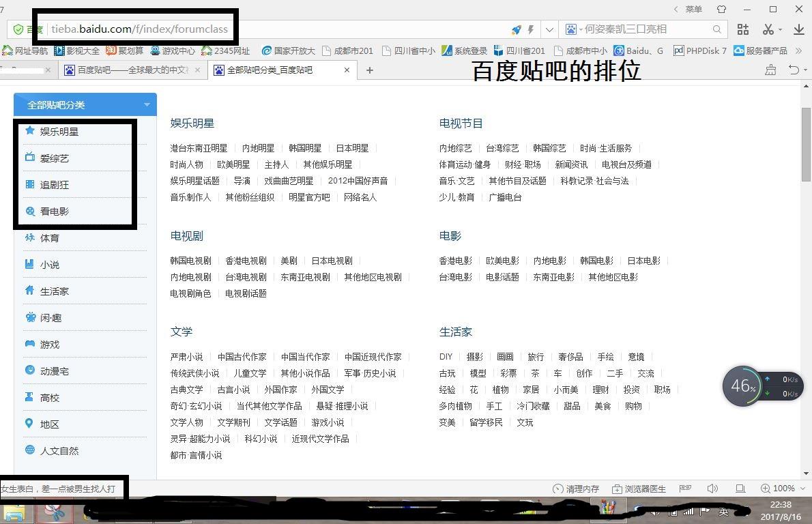Image resolution: width=812 pixels, height=524 pixels.
Task: Click the 2012中国好声音 link
Action: (x=358, y=181)
